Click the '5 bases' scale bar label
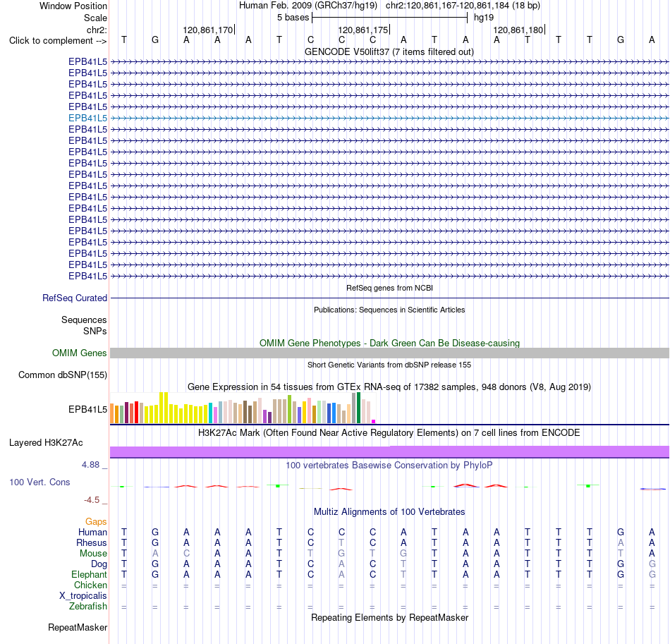The height and width of the screenshot is (644, 670). point(293,18)
